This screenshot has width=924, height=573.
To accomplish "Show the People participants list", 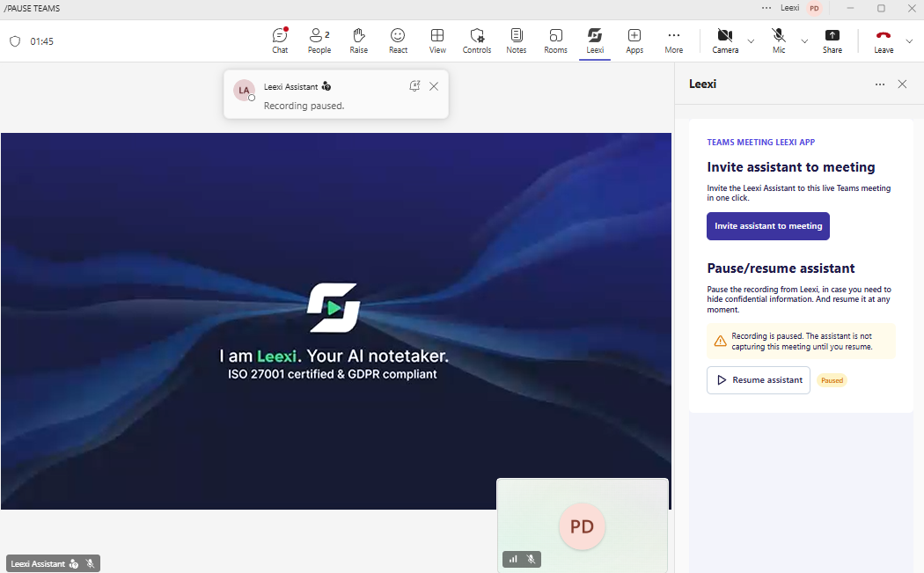I will (x=319, y=41).
